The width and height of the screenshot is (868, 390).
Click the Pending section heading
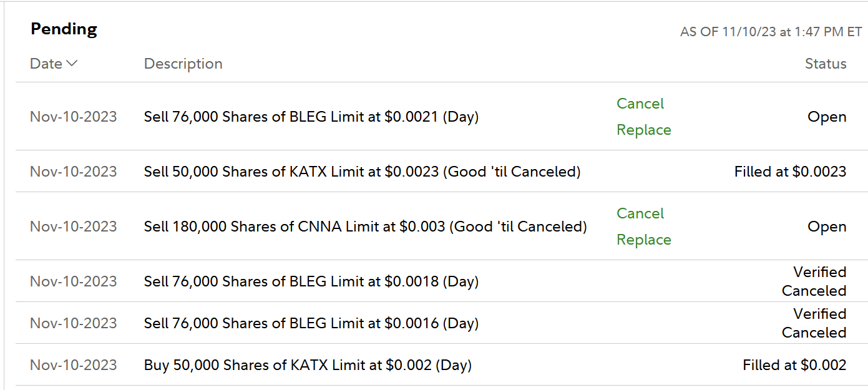64,29
